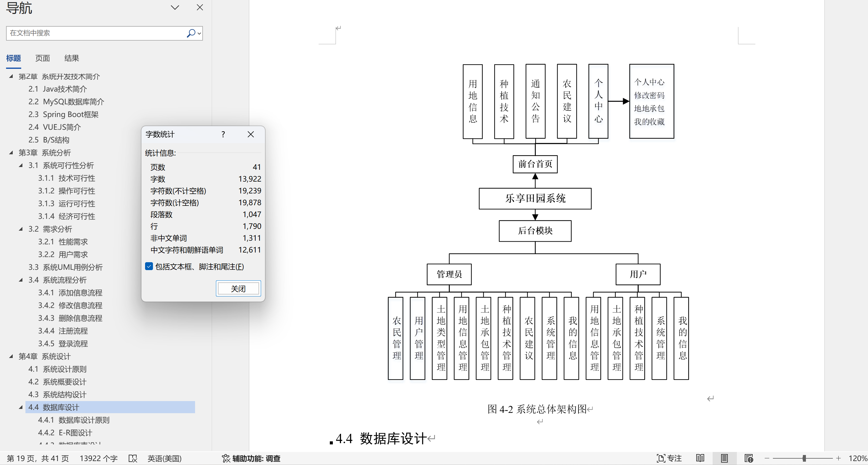Select the 前台首页 box in diagram
The height and width of the screenshot is (465, 868).
click(x=535, y=164)
